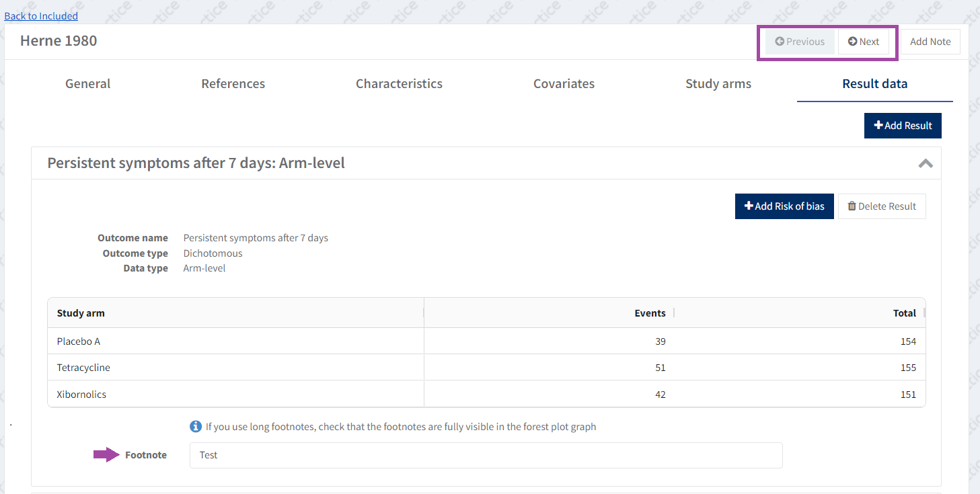
Task: Go to the Characteristics tab
Action: click(399, 84)
